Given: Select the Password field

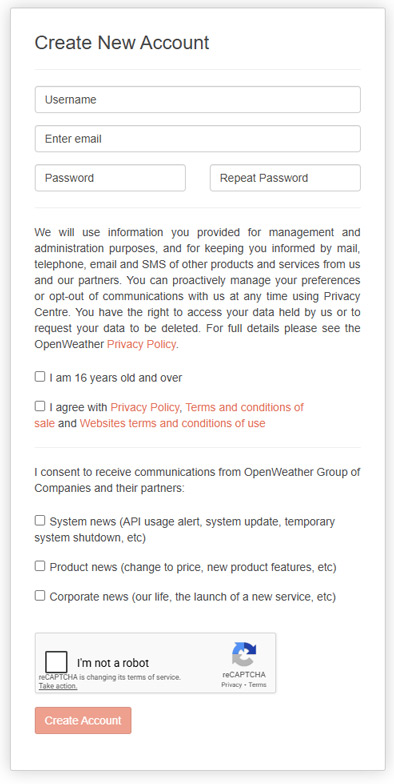Looking at the screenshot, I should point(110,178).
